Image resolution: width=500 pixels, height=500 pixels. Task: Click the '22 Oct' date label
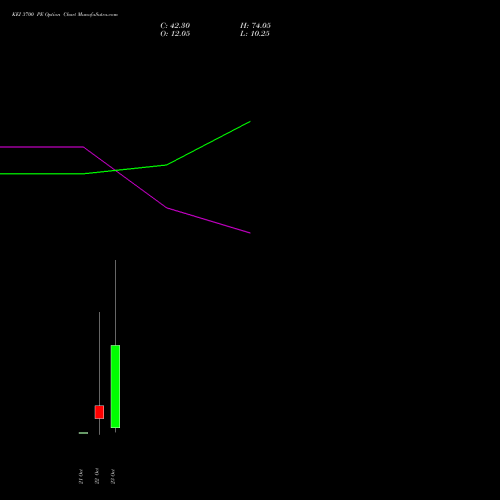pos(97,476)
